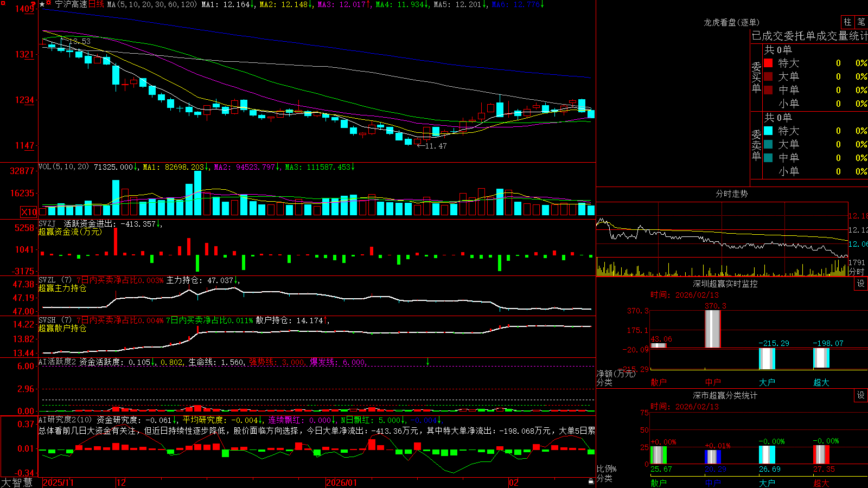Click the 11.47 low price annotation
The height and width of the screenshot is (488, 868).
tap(436, 146)
